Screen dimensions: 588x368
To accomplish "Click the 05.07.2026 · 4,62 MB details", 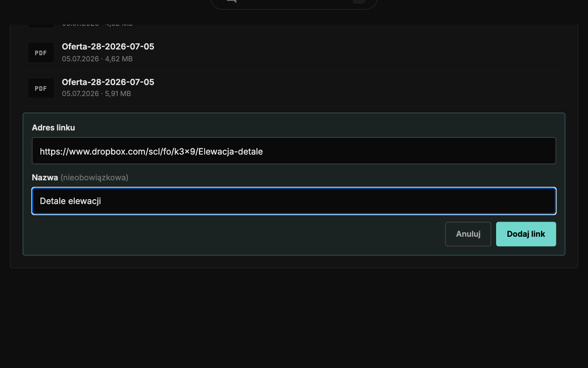I will tap(97, 59).
